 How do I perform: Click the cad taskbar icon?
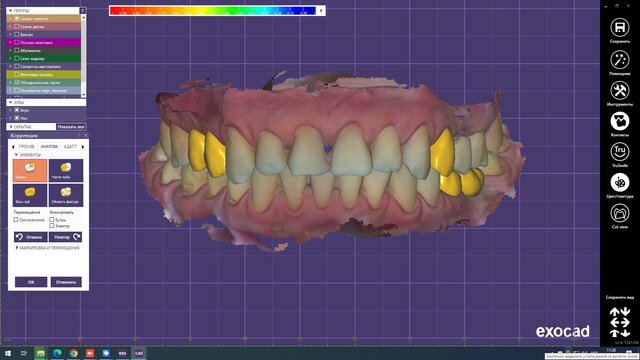[139, 353]
